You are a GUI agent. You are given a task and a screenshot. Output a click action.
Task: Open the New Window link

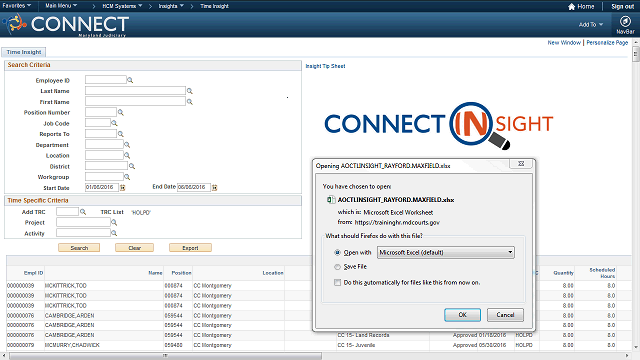564,42
